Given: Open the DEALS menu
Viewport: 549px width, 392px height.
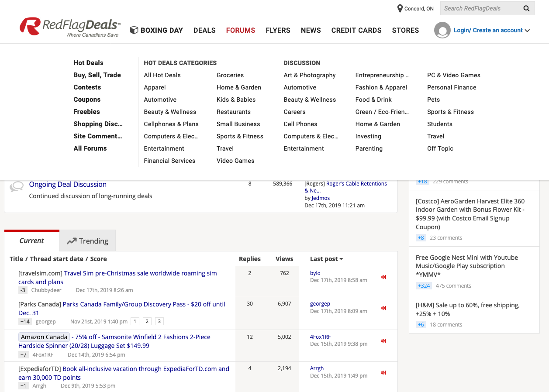Looking at the screenshot, I should tap(204, 30).
